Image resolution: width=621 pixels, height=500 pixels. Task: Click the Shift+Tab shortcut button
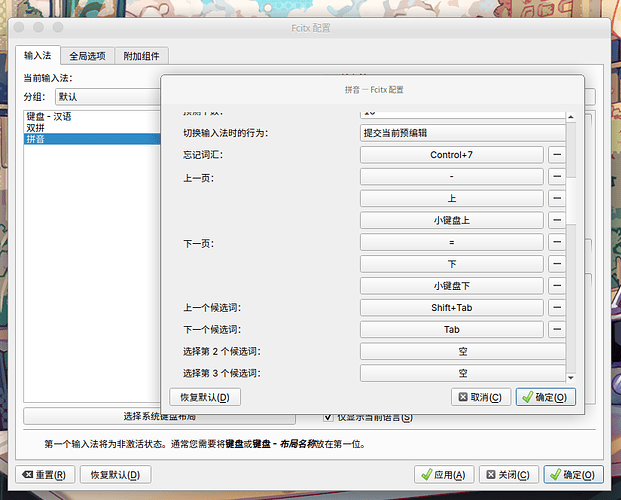coord(451,307)
